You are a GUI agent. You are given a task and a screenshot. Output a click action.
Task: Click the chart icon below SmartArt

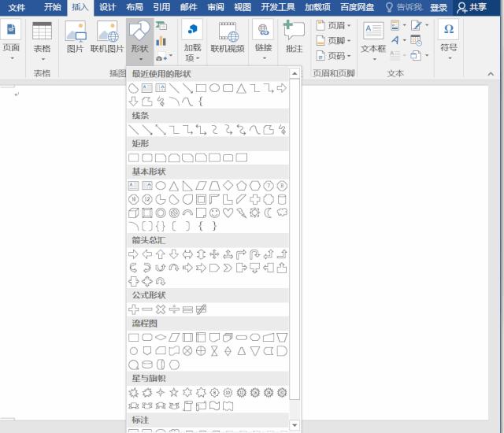161,41
